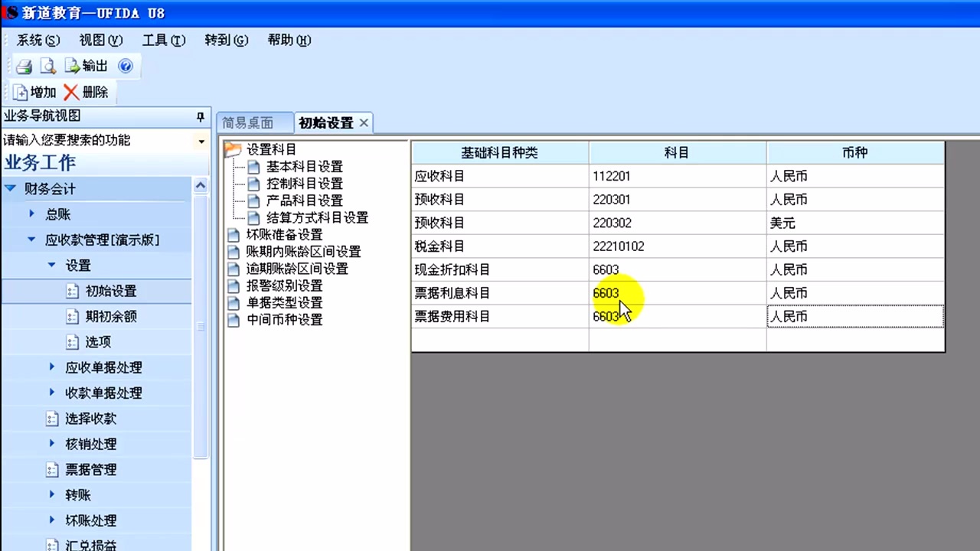Click the 应收科目 cell
This screenshot has width=980, height=551.
pyautogui.click(x=500, y=176)
